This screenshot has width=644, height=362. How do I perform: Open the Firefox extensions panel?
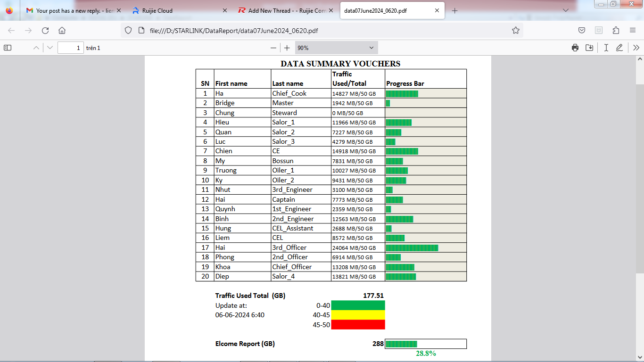coord(616,30)
